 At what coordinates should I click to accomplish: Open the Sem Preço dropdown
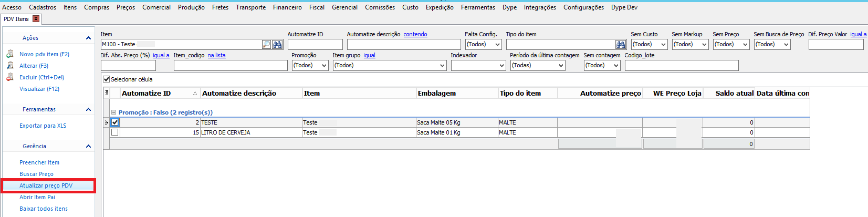pos(745,45)
